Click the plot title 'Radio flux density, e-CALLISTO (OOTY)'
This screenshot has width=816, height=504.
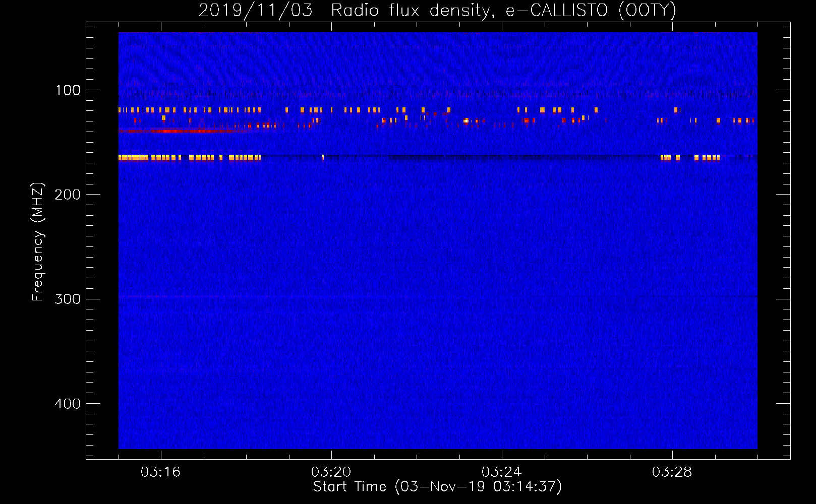[x=503, y=11]
